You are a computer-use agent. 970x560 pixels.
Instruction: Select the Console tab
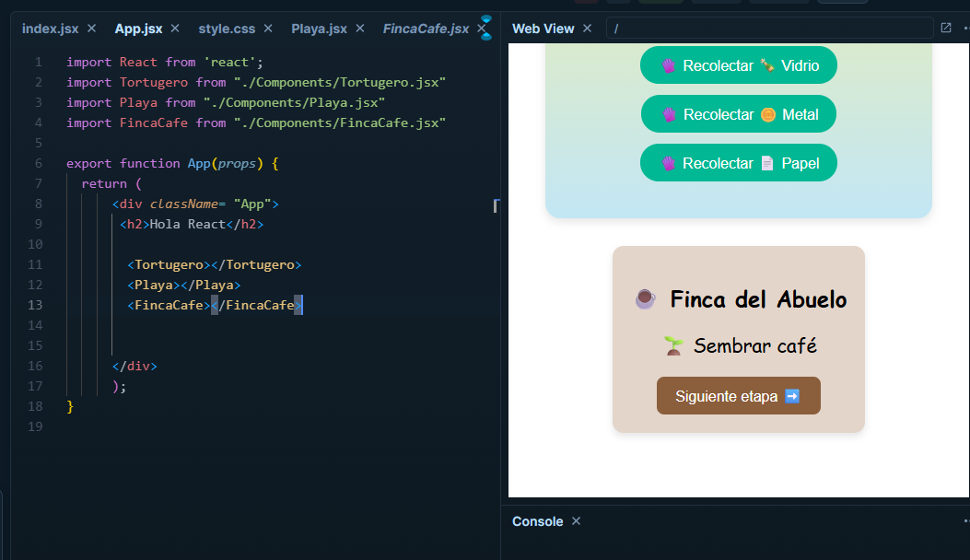pos(538,521)
